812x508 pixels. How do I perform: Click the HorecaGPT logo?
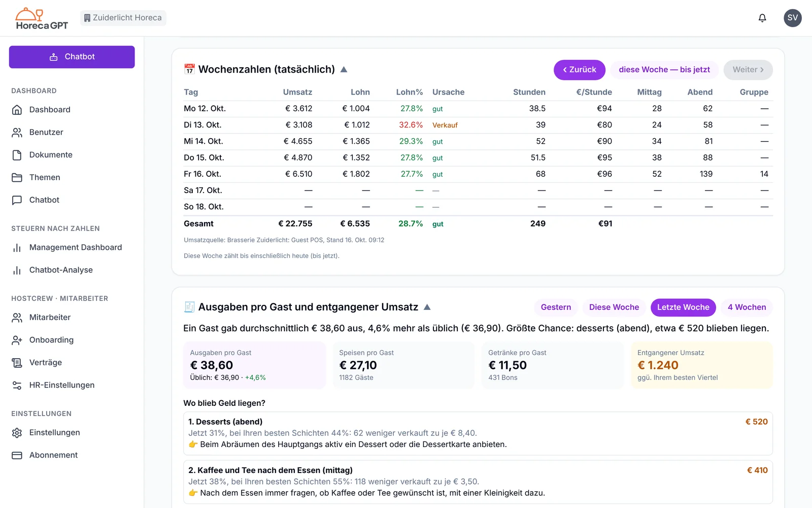pos(42,19)
